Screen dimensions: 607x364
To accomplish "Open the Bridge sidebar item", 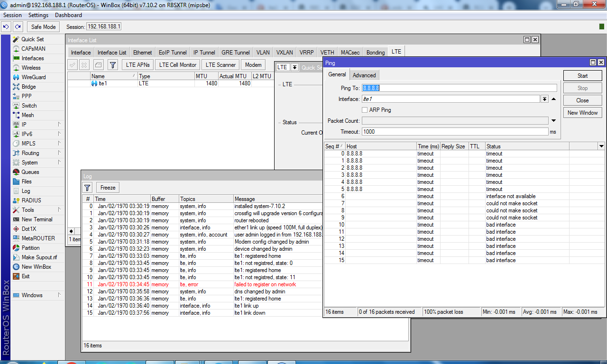I will pyautogui.click(x=28, y=87).
